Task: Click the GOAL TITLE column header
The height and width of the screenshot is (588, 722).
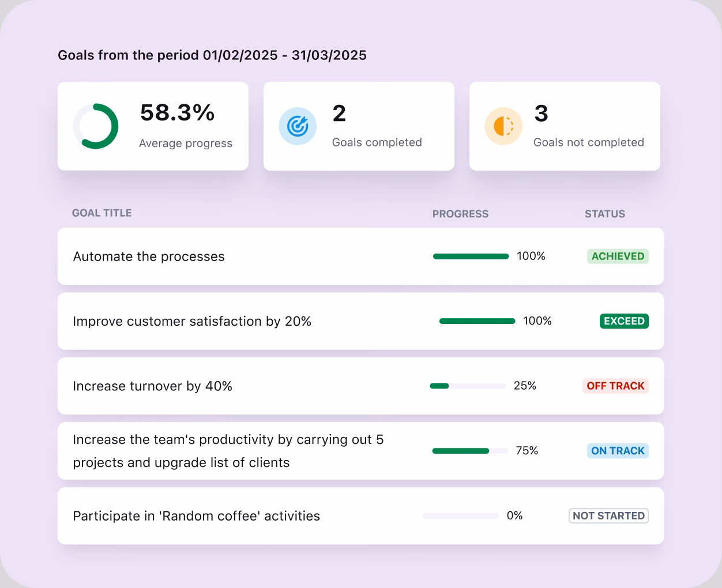Action: [x=101, y=213]
